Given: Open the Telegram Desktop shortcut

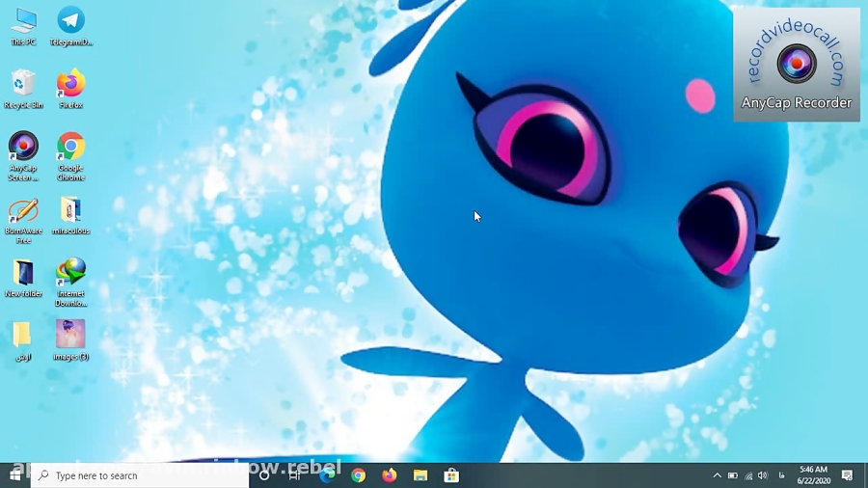Looking at the screenshot, I should pos(70,26).
